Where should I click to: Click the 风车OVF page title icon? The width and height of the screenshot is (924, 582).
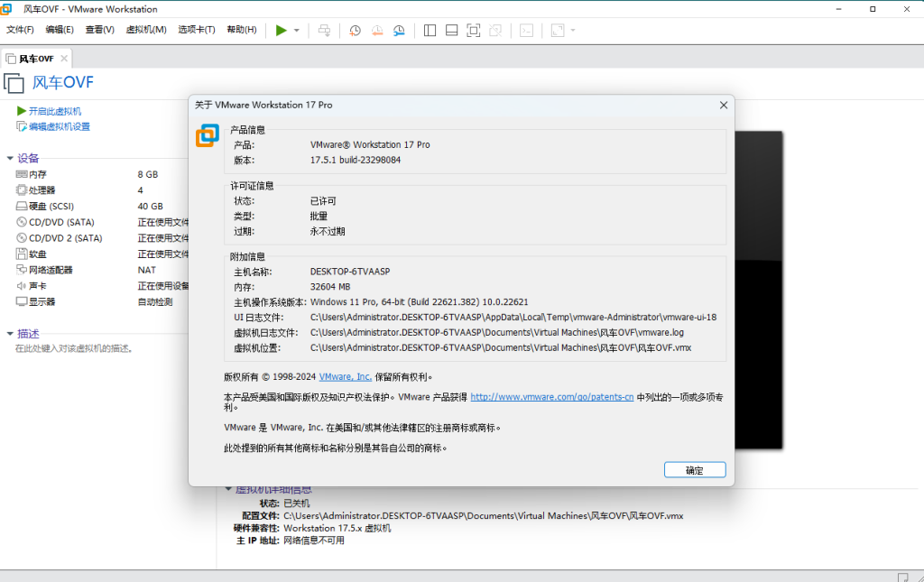tap(14, 83)
